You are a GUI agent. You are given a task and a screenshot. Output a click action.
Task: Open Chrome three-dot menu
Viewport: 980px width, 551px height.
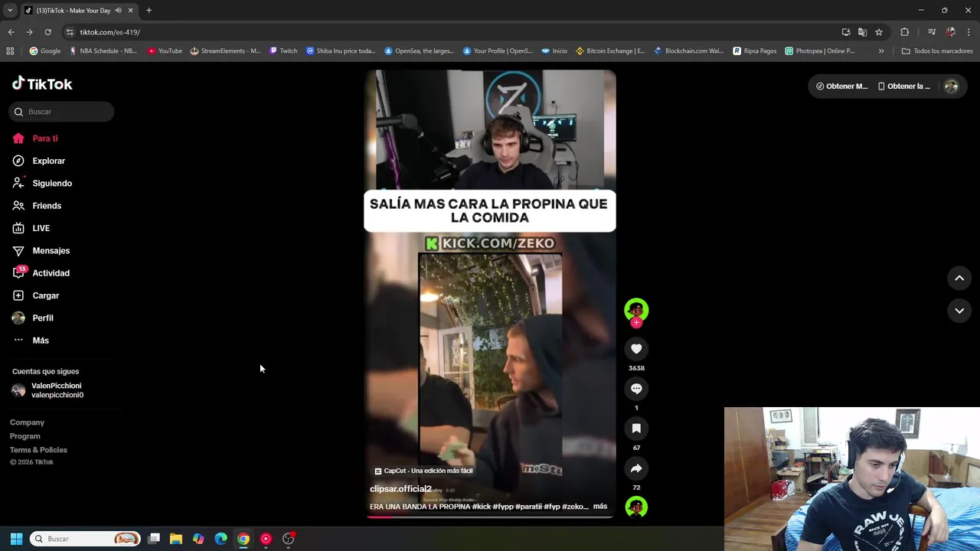pos(969,32)
